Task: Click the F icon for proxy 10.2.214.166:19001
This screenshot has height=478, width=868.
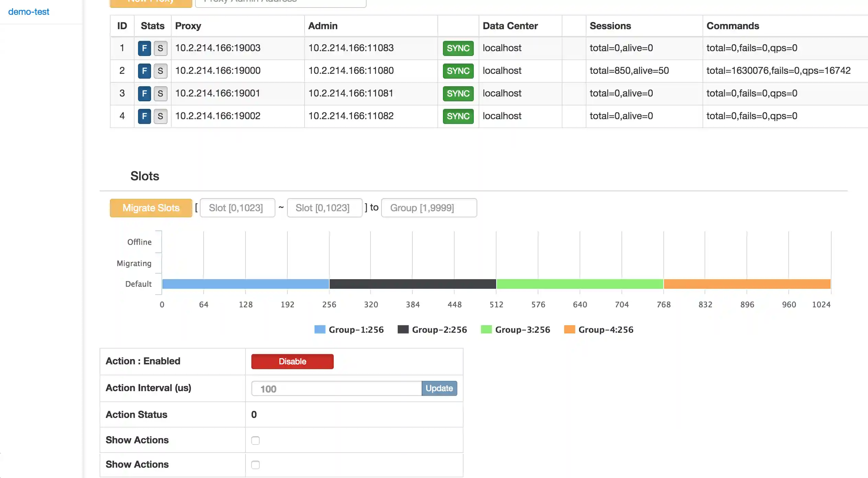Action: point(144,93)
